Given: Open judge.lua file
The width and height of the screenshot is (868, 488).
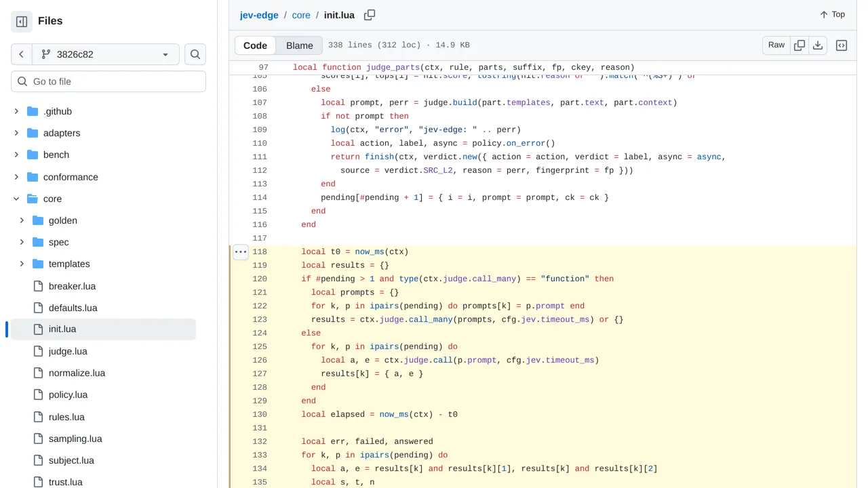Looking at the screenshot, I should coord(68,351).
